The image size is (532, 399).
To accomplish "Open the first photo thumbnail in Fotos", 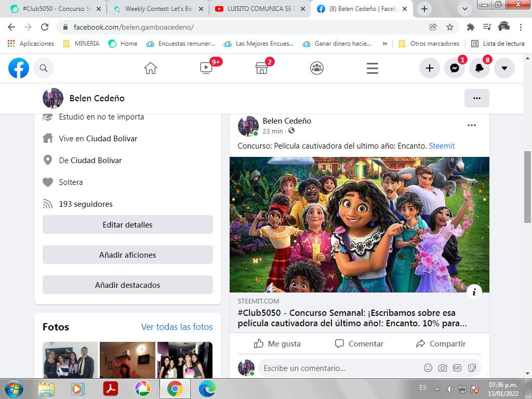I will pyautogui.click(x=70, y=360).
